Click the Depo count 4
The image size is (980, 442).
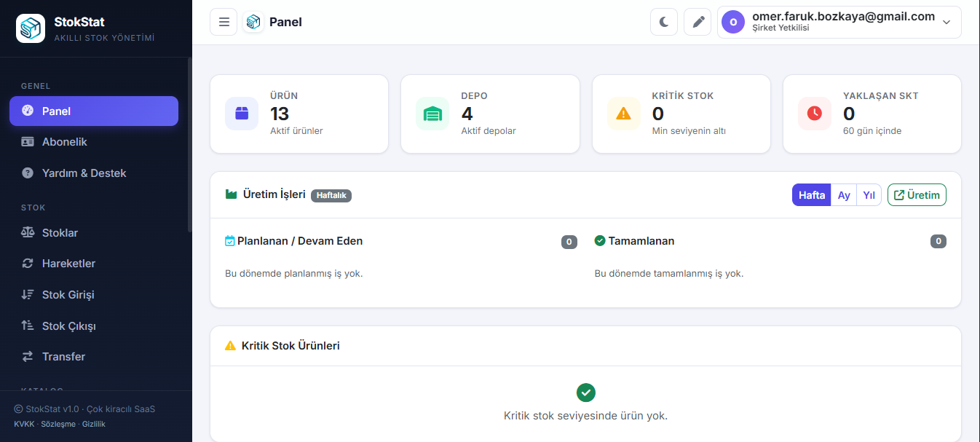pyautogui.click(x=467, y=114)
